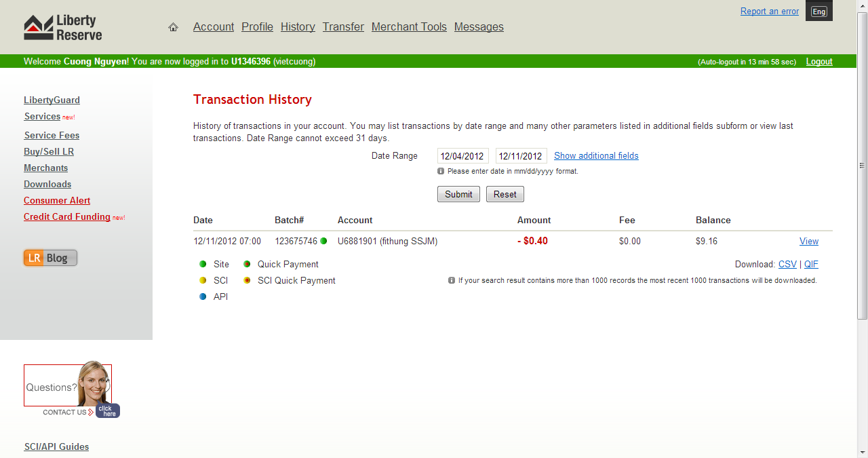Click the page vertical scrollbar thumb
This screenshot has height=458, width=868.
[x=863, y=166]
